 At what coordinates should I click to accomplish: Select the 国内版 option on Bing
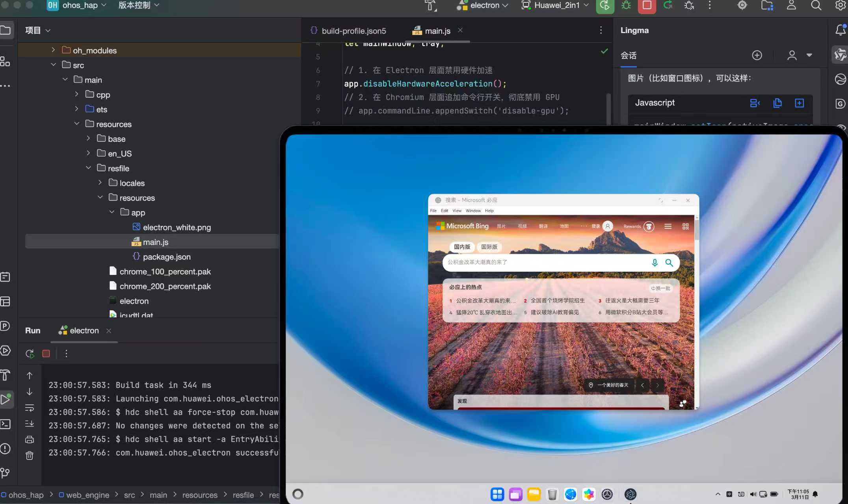(x=462, y=247)
